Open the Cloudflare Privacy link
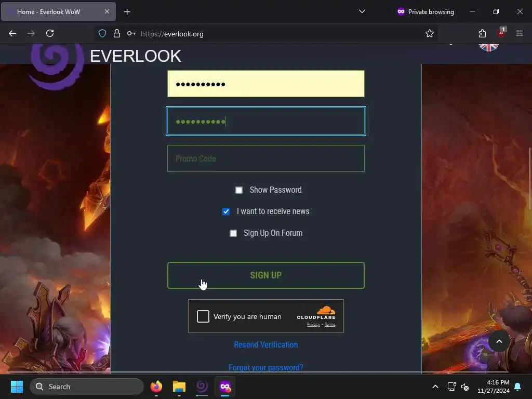Image resolution: width=532 pixels, height=399 pixels. (x=313, y=325)
